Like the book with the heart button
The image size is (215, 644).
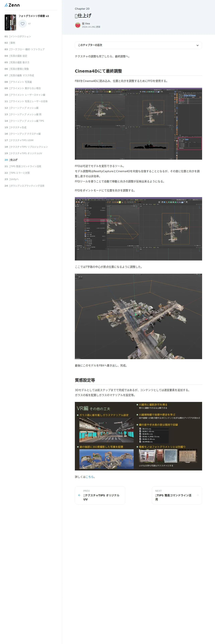coord(23,24)
